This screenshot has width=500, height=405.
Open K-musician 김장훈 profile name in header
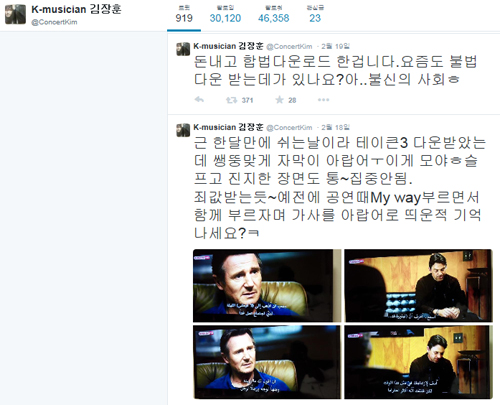[x=76, y=9]
